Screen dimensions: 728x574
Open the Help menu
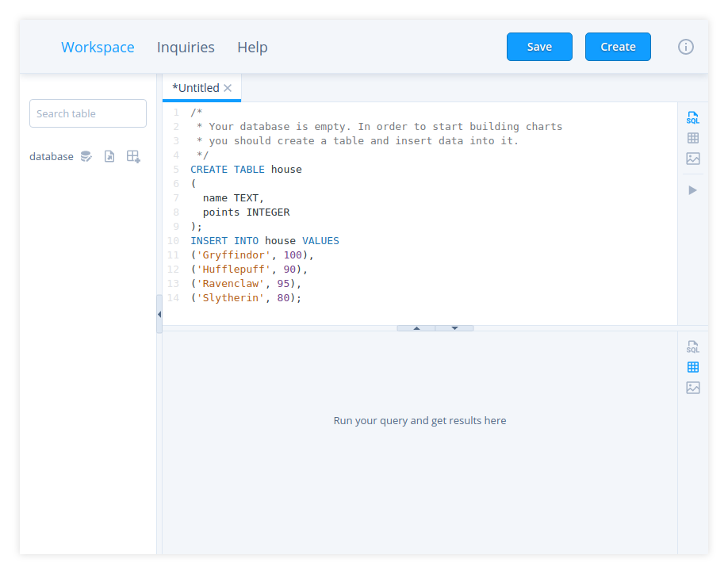click(252, 47)
